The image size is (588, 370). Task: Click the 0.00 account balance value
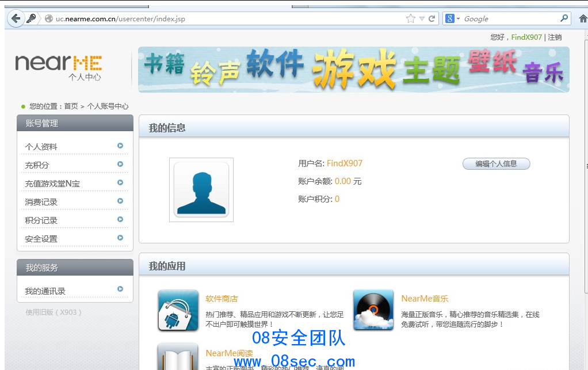[x=343, y=181]
